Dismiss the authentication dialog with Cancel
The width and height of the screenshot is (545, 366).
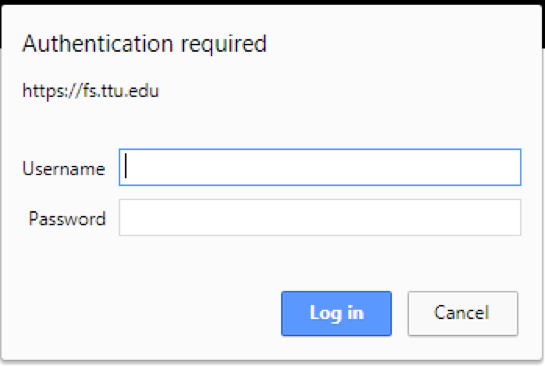click(463, 313)
